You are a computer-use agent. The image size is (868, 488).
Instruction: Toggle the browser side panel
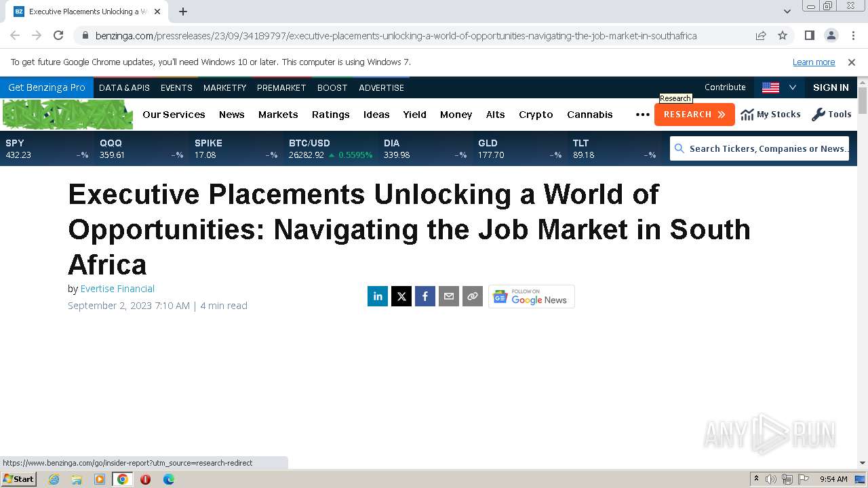tap(810, 35)
